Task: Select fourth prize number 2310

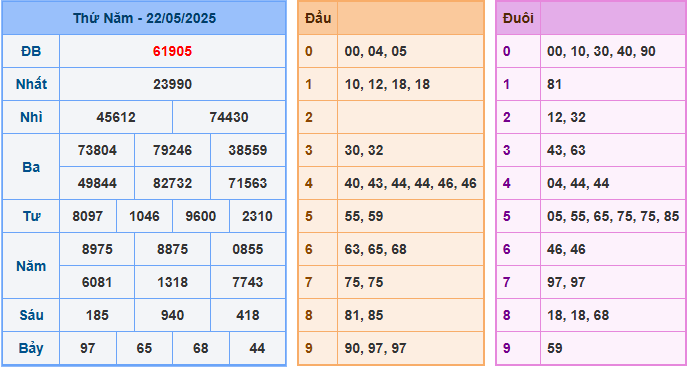Action: pyautogui.click(x=257, y=216)
